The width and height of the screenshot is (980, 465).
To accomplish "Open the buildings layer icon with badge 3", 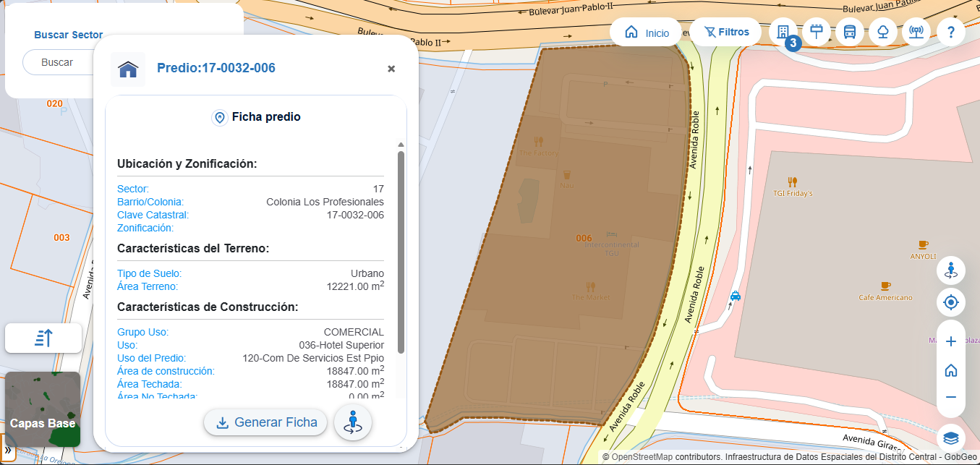I will click(x=783, y=32).
